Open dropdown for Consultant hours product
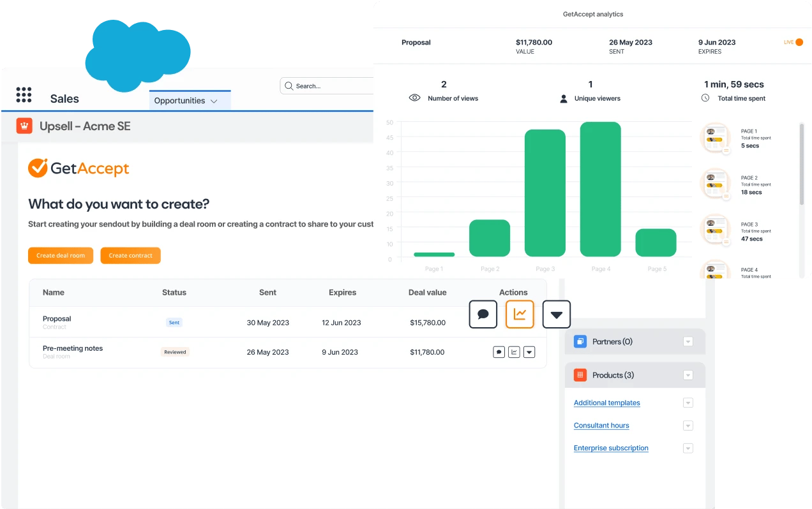Image resolution: width=812 pixels, height=509 pixels. tap(688, 425)
